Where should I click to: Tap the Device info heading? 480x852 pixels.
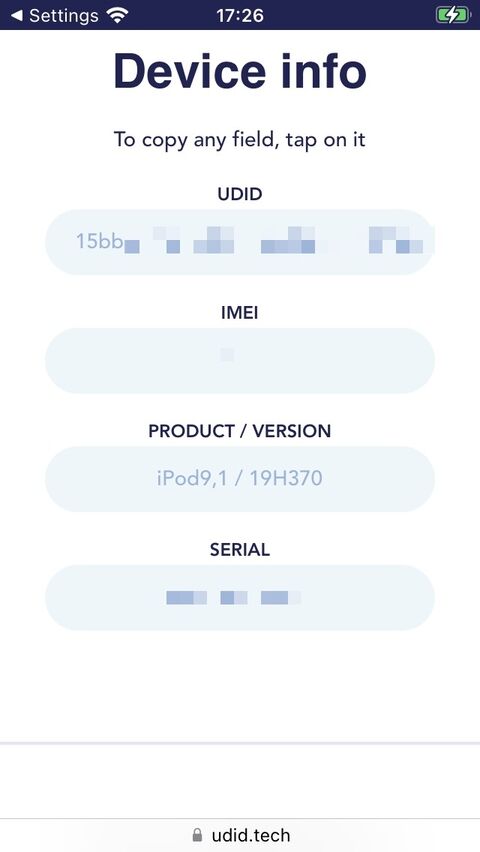point(240,71)
